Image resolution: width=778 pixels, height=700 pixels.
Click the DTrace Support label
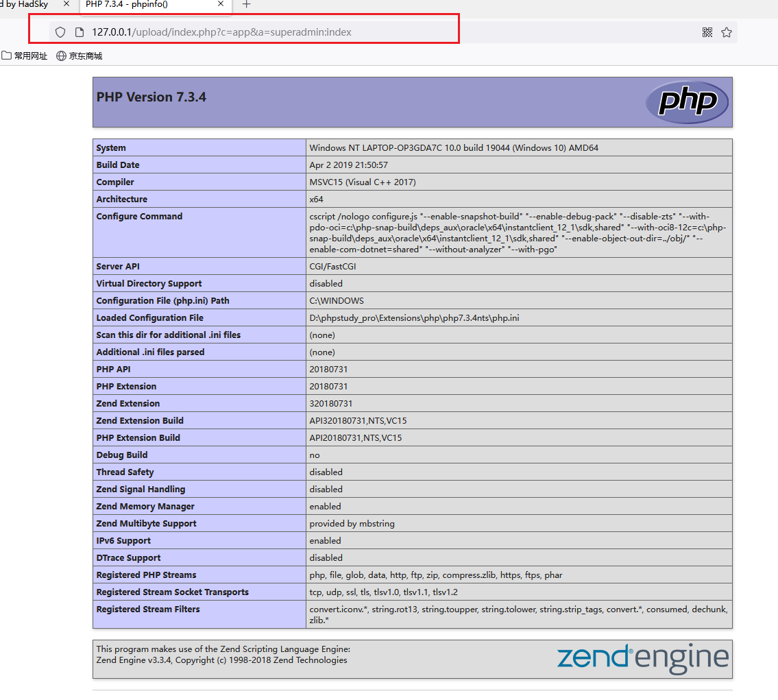[128, 557]
